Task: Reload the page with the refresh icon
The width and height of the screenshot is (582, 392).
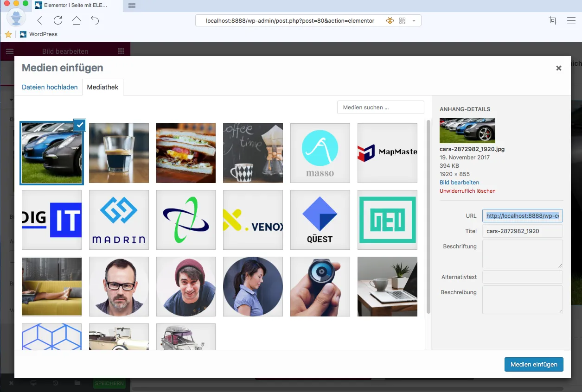Action: (58, 20)
